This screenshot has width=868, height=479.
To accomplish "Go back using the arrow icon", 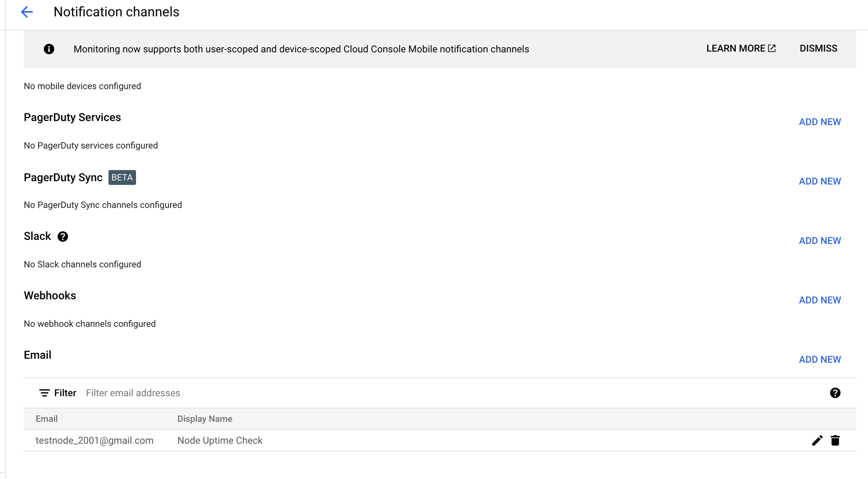I will coord(27,12).
